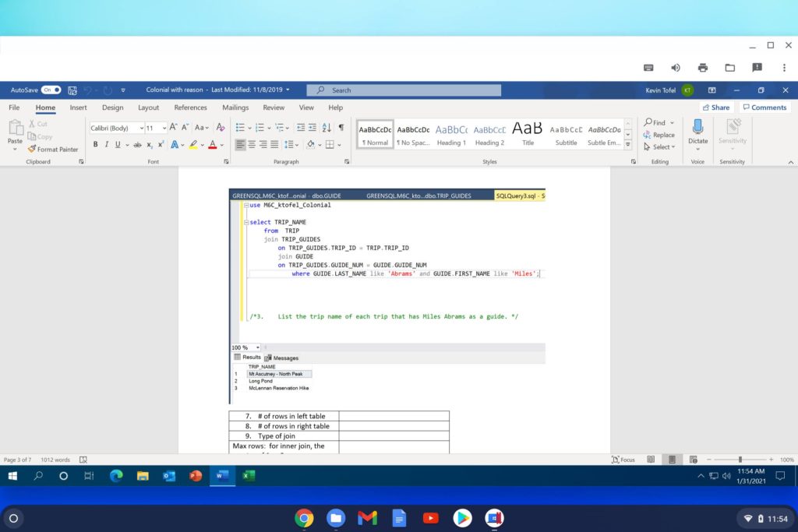Screen dimensions: 798x532
Task: Center align text
Action: (x=252, y=145)
